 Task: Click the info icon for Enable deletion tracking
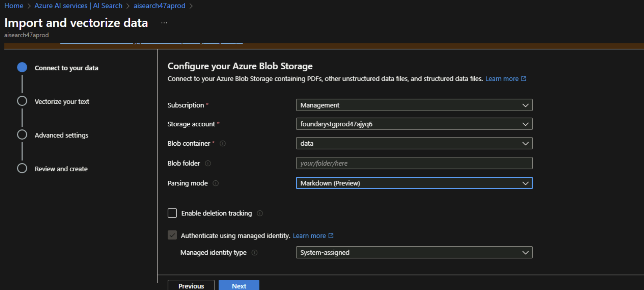(x=260, y=213)
